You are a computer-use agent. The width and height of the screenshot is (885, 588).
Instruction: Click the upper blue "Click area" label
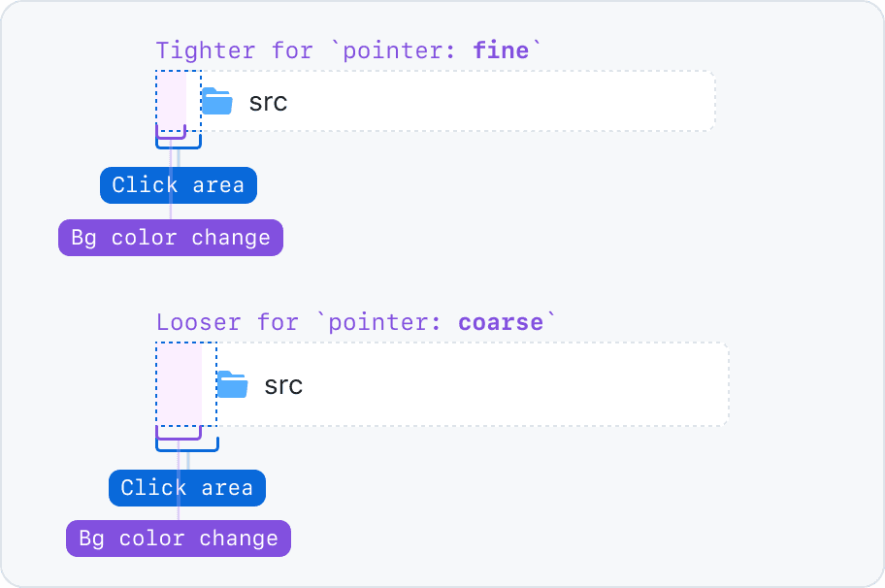(178, 184)
